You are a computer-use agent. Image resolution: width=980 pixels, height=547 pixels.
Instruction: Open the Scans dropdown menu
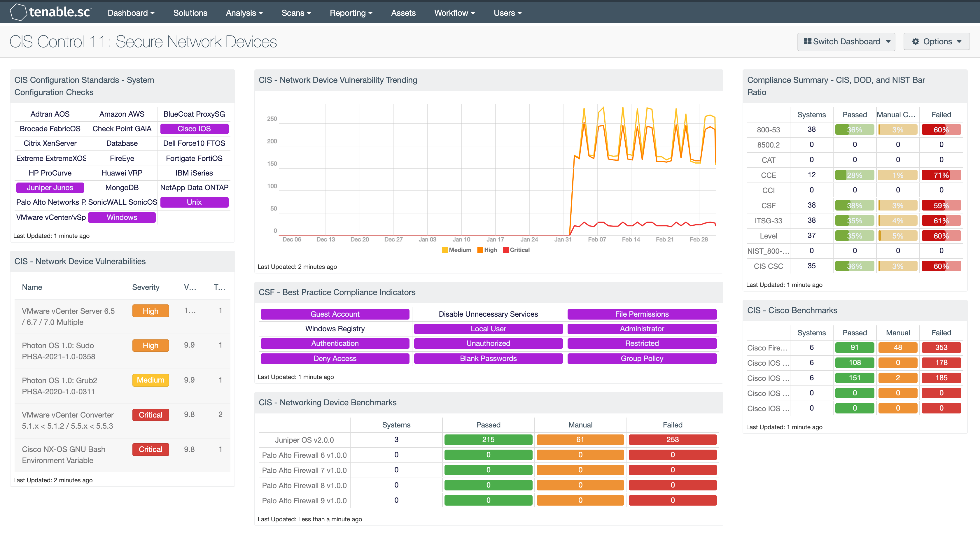(x=295, y=12)
